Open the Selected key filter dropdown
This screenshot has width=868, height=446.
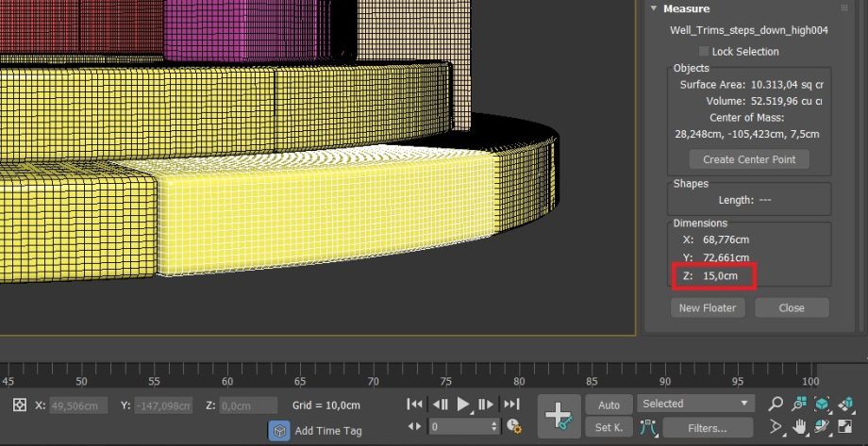(x=695, y=404)
